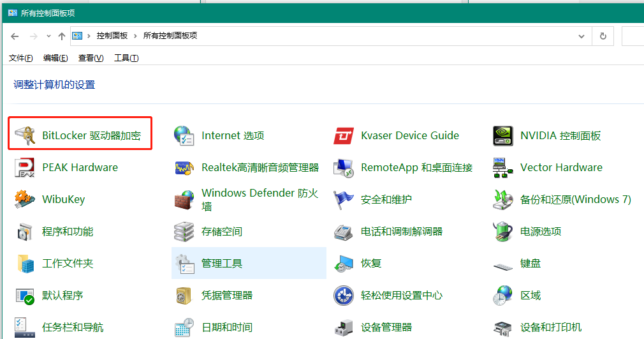Open the 备份和还原(Windows 7) icon
Image resolution: width=644 pixels, height=339 pixels.
coord(502,200)
